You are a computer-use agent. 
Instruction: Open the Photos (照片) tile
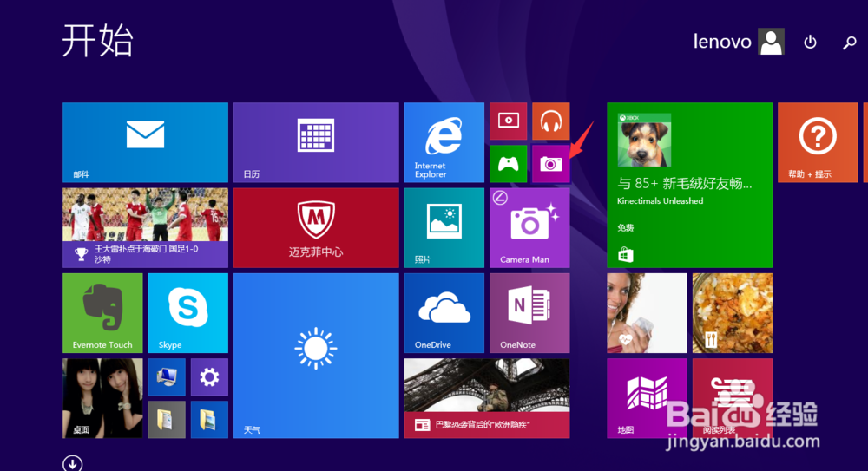pos(444,227)
